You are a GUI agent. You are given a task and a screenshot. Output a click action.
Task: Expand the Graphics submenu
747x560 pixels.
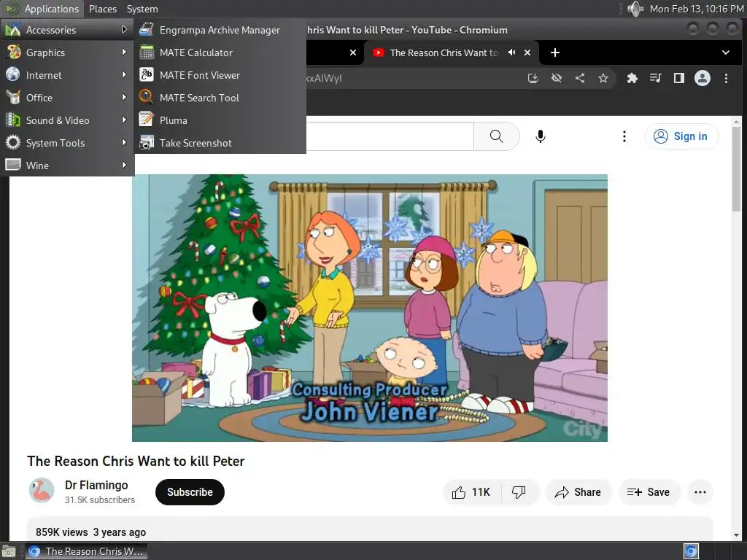tap(66, 52)
